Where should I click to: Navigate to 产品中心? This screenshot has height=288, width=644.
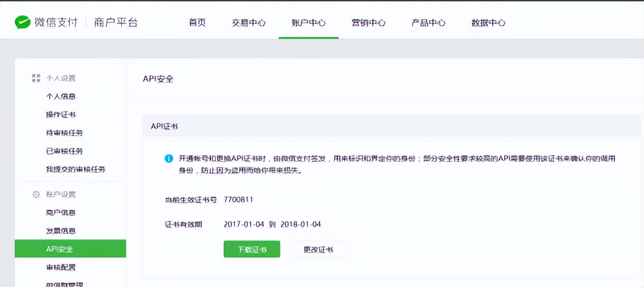pos(428,22)
